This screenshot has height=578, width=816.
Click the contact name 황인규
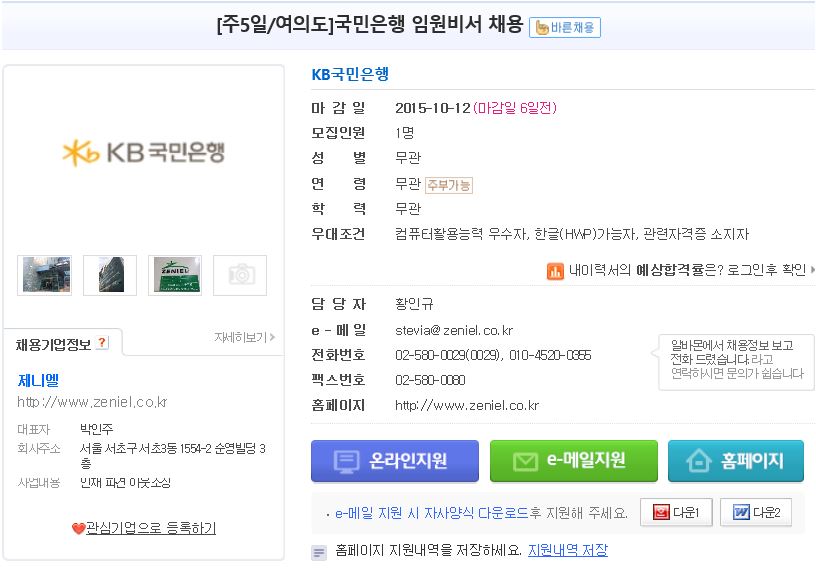point(414,304)
